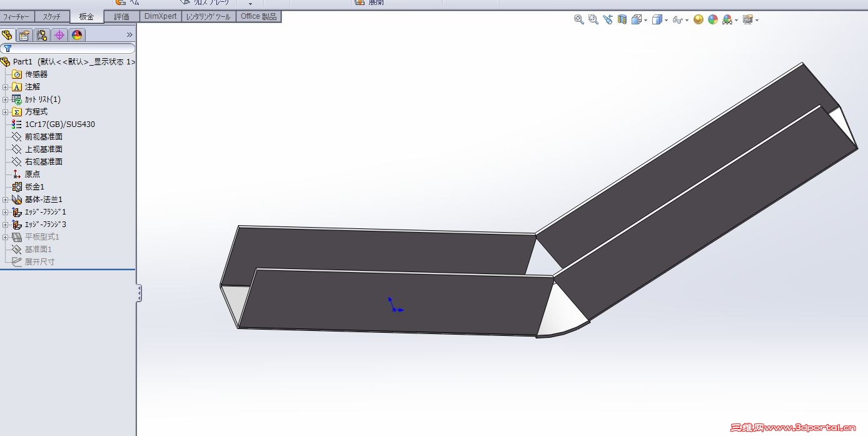
Task: Open the Display Style dropdown arrow
Action: (x=666, y=20)
